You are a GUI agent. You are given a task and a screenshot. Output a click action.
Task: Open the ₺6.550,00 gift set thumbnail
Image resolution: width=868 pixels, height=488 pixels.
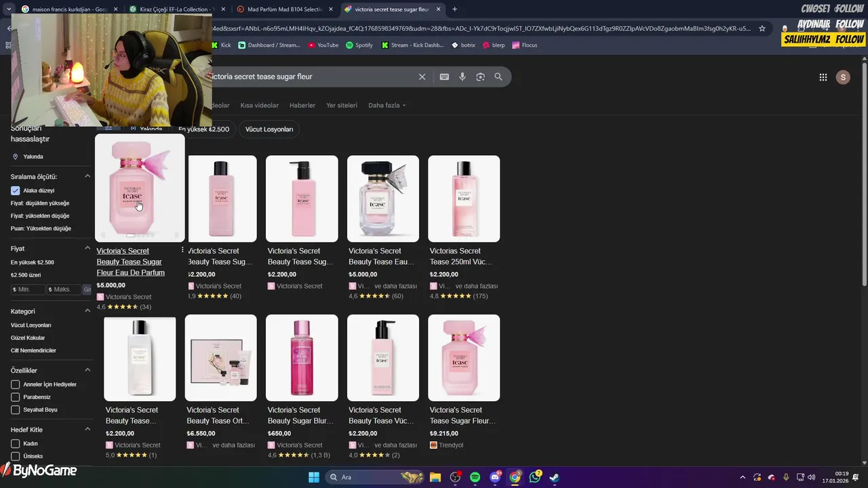(x=221, y=358)
